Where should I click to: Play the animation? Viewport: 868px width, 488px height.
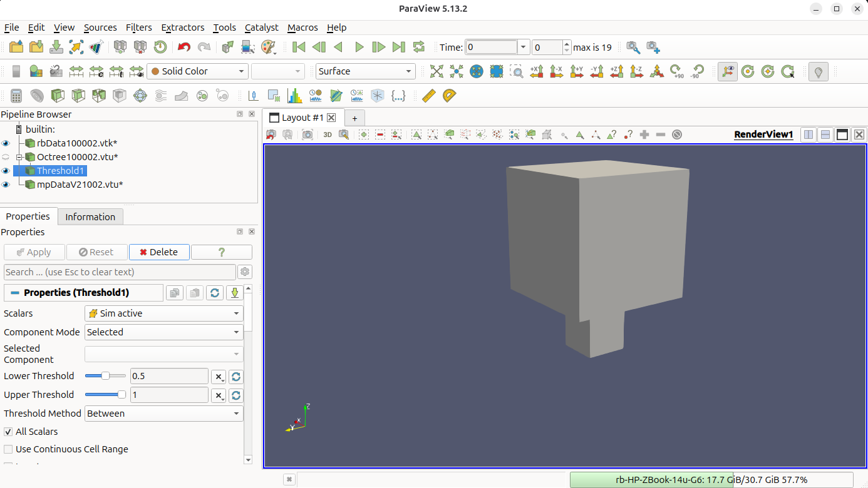(359, 47)
